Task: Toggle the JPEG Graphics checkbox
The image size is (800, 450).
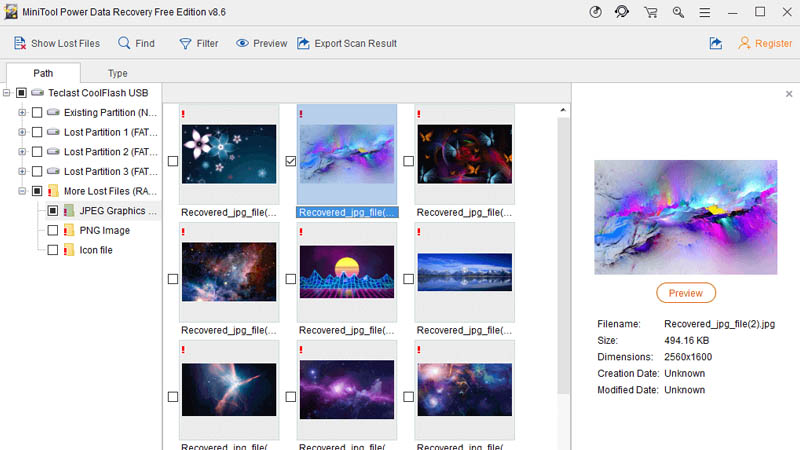Action: point(53,211)
